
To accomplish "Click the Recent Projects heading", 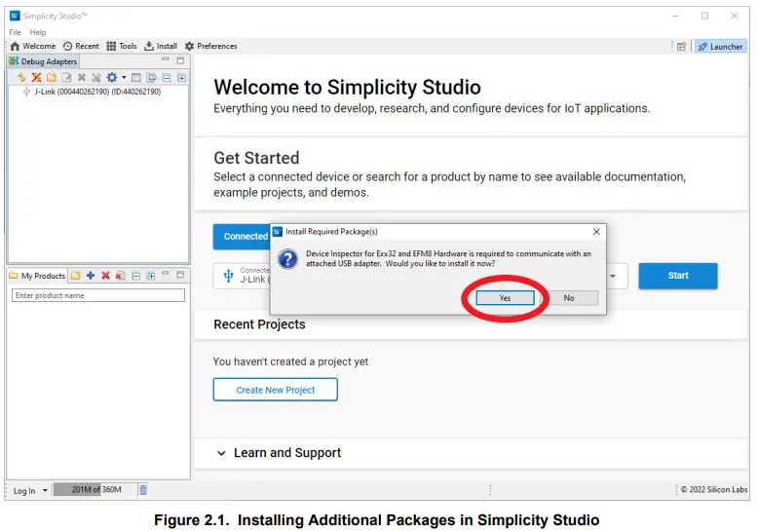I will click(259, 324).
